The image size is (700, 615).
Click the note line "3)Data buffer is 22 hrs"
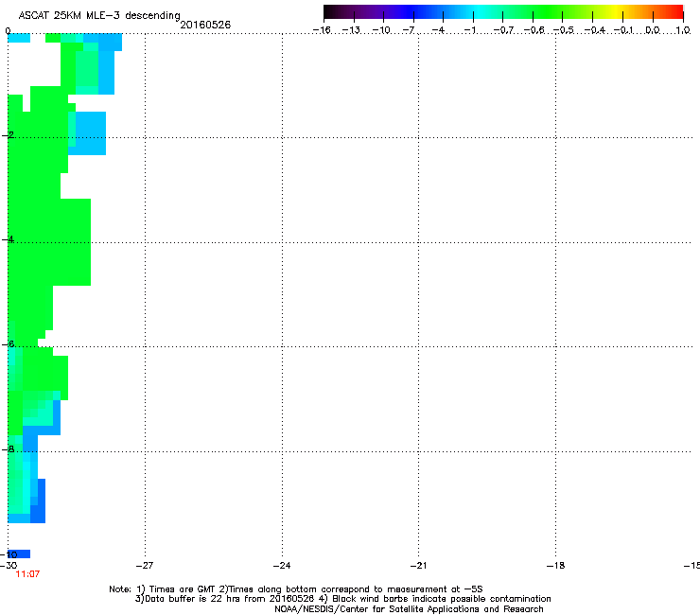pyautogui.click(x=342, y=599)
